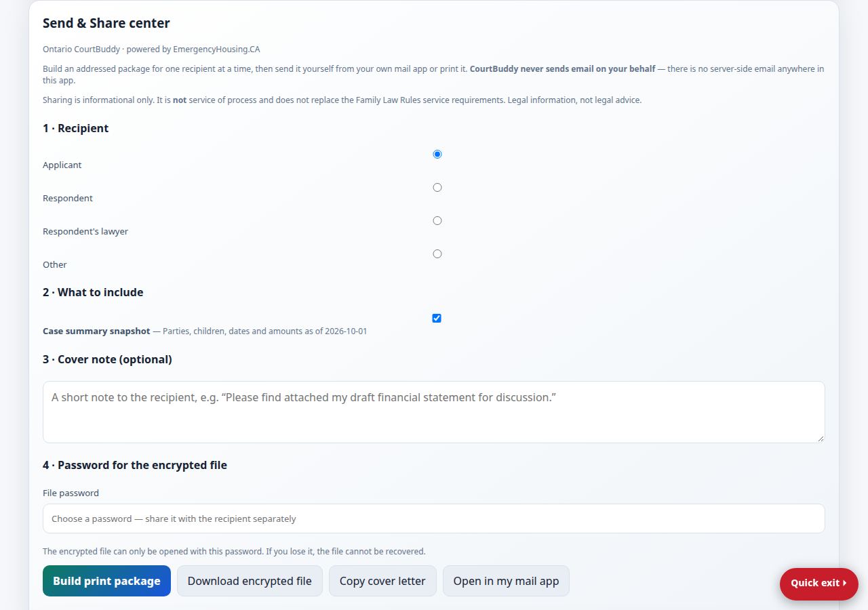Viewport: 868px width, 610px height.
Task: Open the package in my mail app
Action: 506,581
